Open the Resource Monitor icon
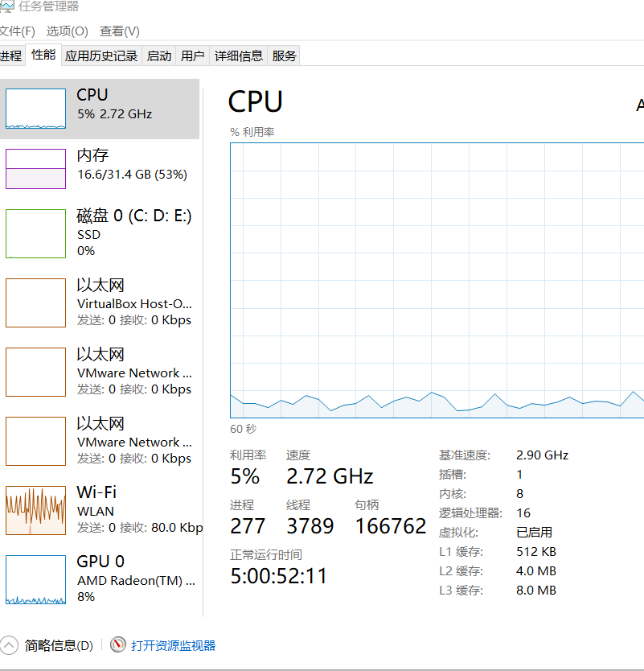Image resolution: width=644 pixels, height=671 pixels. coord(118,645)
